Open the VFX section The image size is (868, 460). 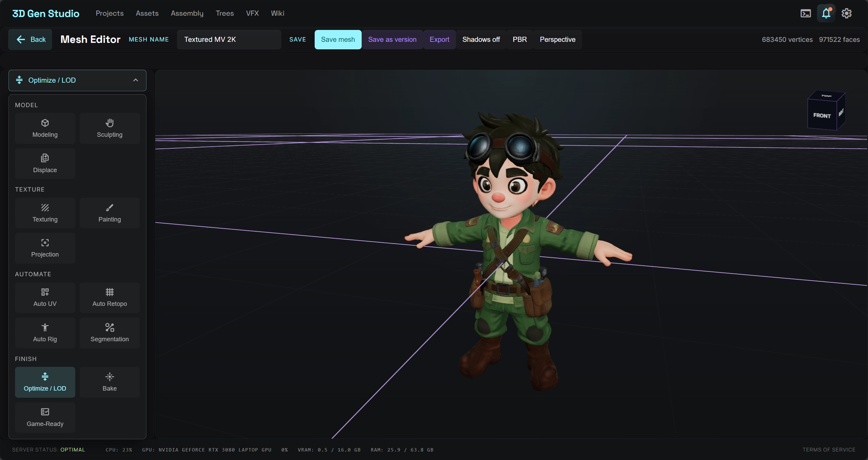[x=252, y=13]
